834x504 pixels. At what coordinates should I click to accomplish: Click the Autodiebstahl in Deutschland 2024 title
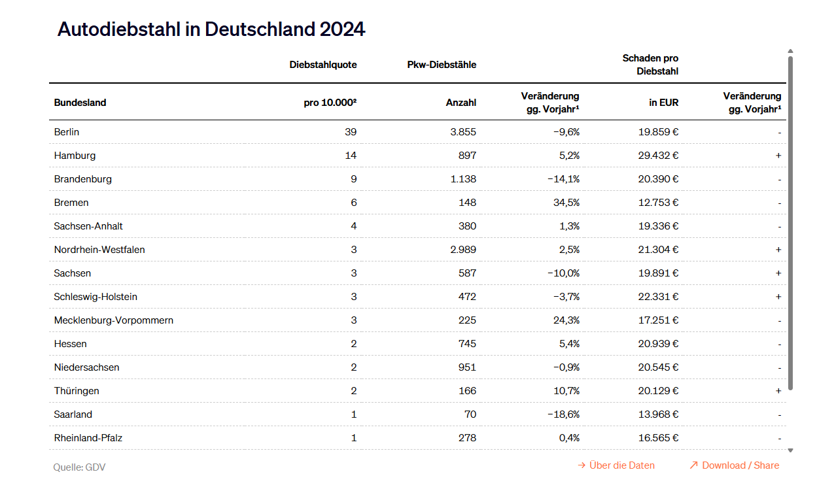point(211,29)
